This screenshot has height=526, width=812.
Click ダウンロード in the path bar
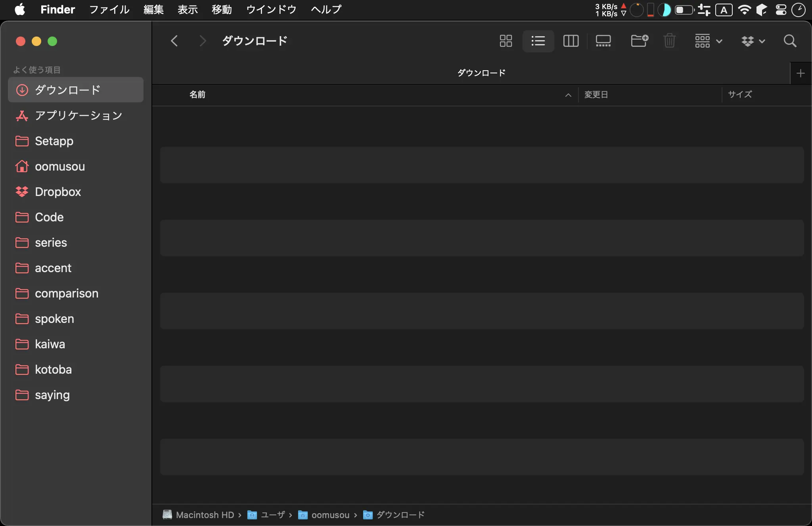394,515
